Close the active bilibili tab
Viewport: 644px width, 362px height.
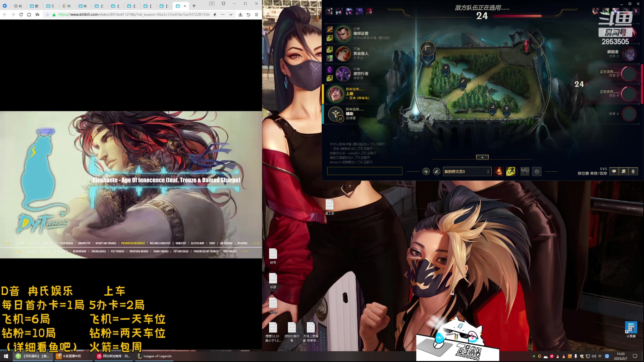(185, 6)
